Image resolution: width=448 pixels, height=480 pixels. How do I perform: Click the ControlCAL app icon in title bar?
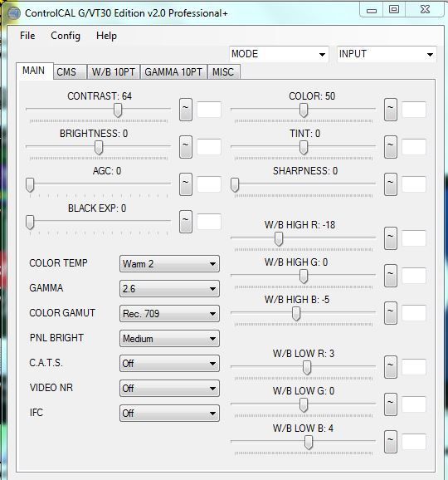[x=14, y=13]
